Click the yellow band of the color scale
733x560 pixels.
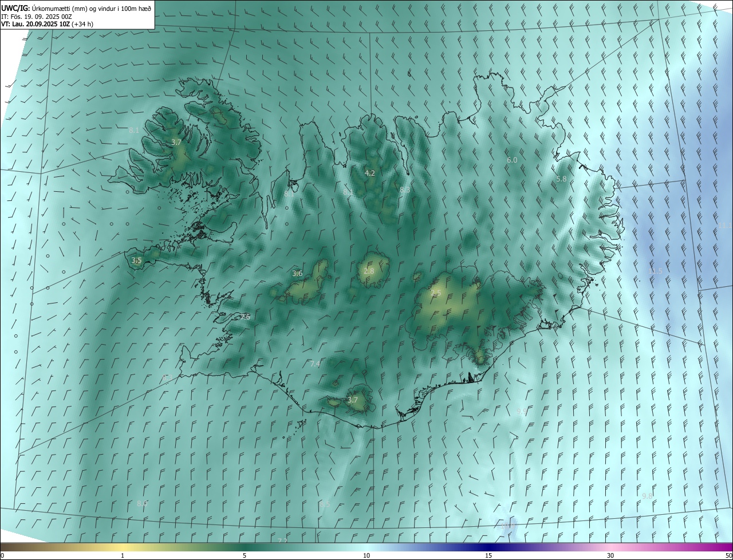point(123,547)
